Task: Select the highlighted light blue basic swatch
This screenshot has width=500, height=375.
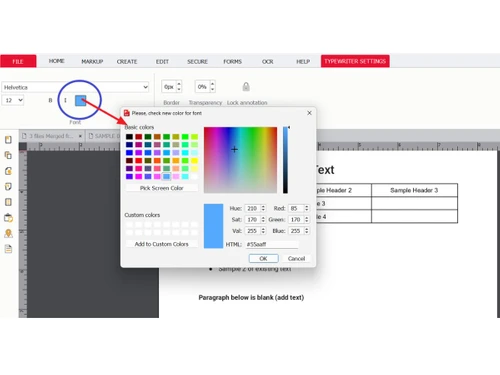Action: tap(166, 176)
